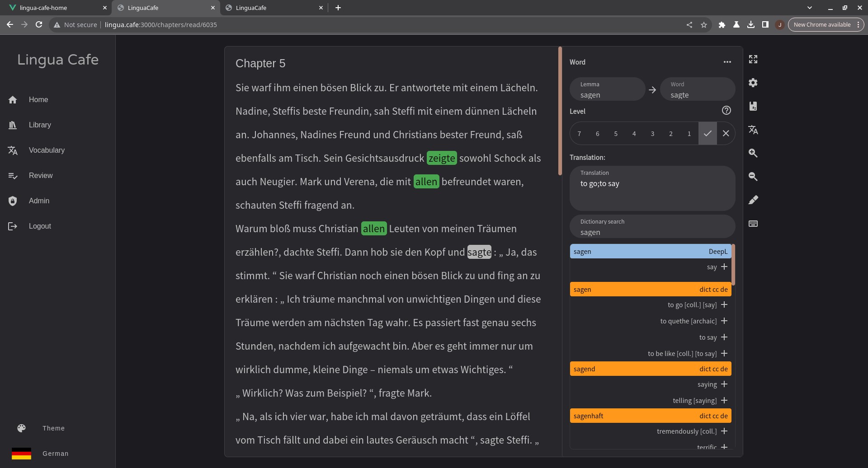The width and height of the screenshot is (868, 468).
Task: Toggle fullscreen reader mode icon
Action: coord(753,59)
